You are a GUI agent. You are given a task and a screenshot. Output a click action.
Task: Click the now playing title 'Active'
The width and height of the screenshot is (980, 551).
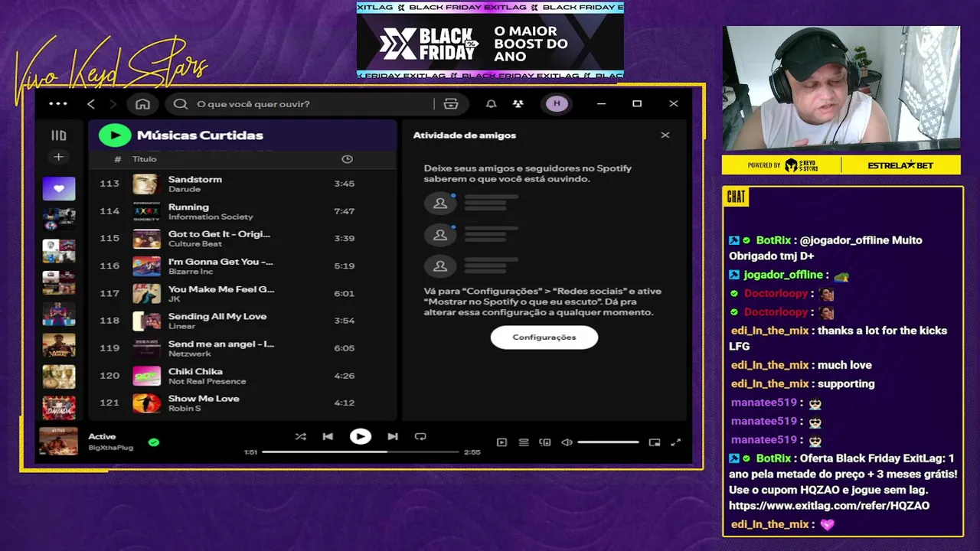(102, 437)
